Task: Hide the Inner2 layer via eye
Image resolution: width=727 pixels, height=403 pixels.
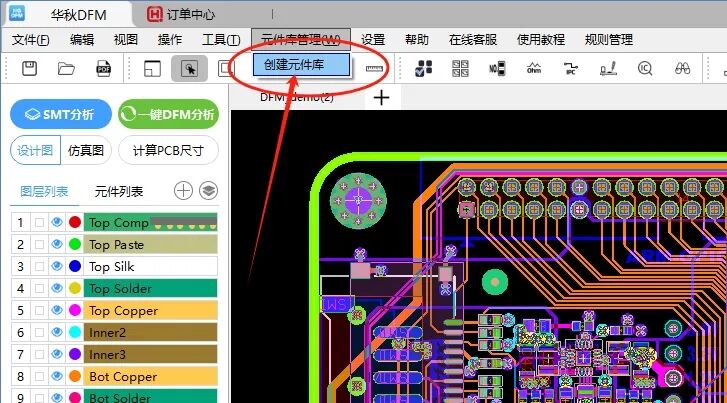Action: tap(57, 332)
